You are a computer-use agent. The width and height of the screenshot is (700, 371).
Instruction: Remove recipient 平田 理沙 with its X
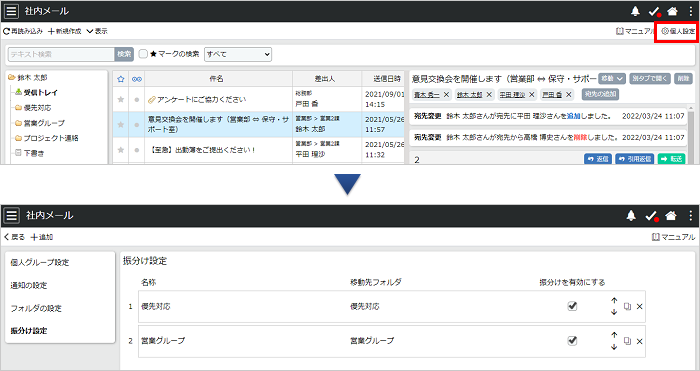[x=531, y=95]
